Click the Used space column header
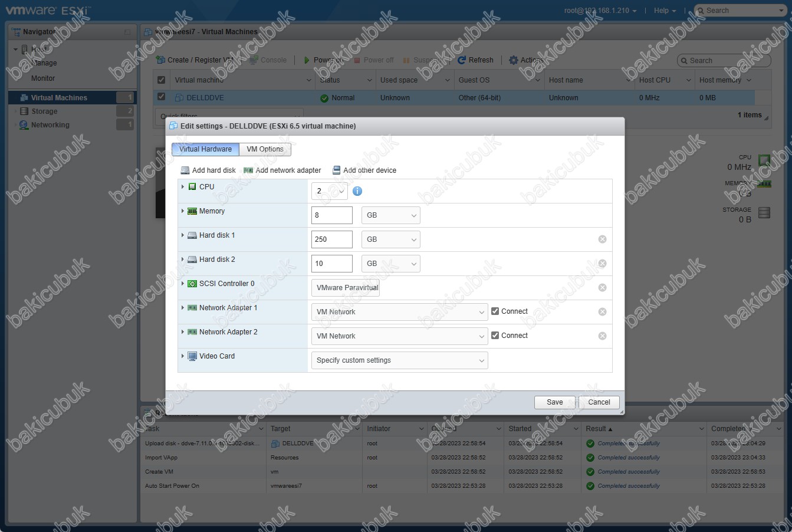This screenshot has width=792, height=532. tap(415, 80)
